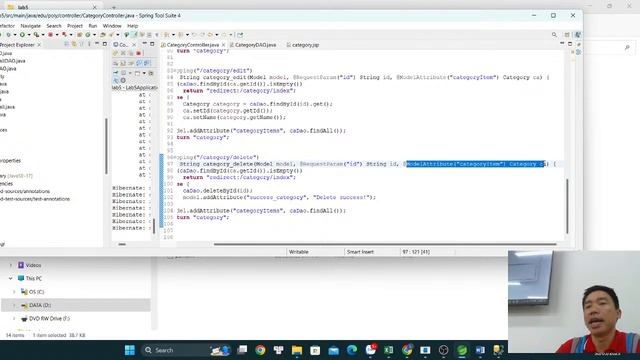Click Project Explorer vertical scrollbar
The image size is (640, 360).
[106, 145]
